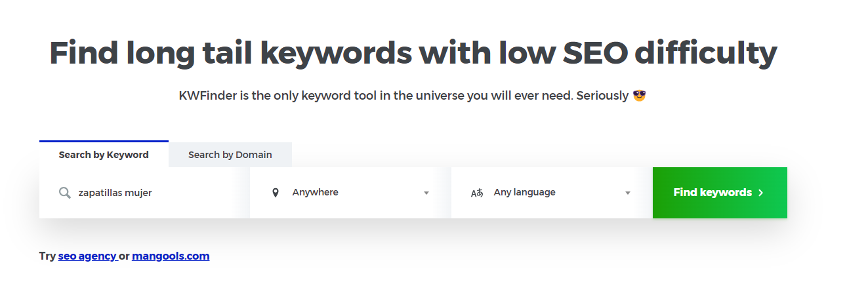Click the word 'Try' before the links
Viewport: 868px width, 299px height.
(x=47, y=256)
